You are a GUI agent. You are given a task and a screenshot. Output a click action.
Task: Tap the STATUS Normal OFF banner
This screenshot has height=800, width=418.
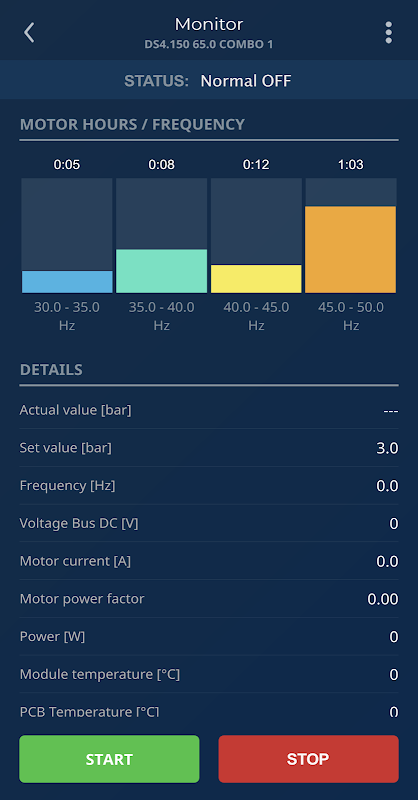[x=209, y=80]
